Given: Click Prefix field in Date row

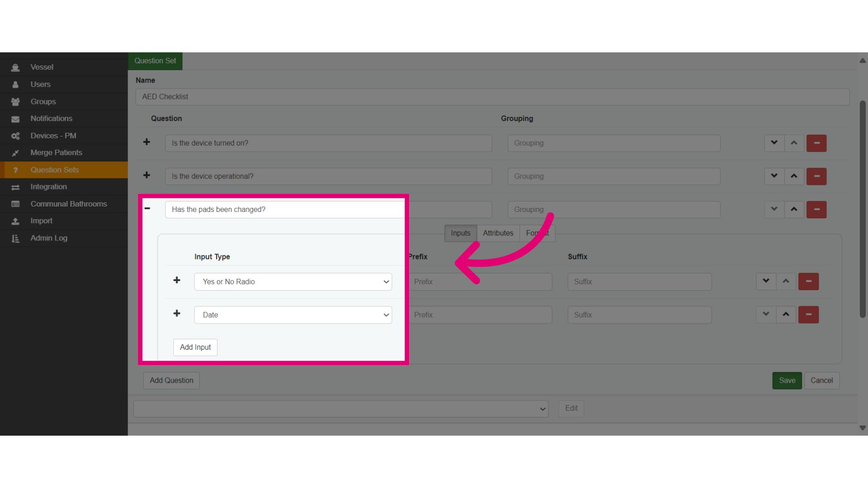Looking at the screenshot, I should [x=480, y=315].
